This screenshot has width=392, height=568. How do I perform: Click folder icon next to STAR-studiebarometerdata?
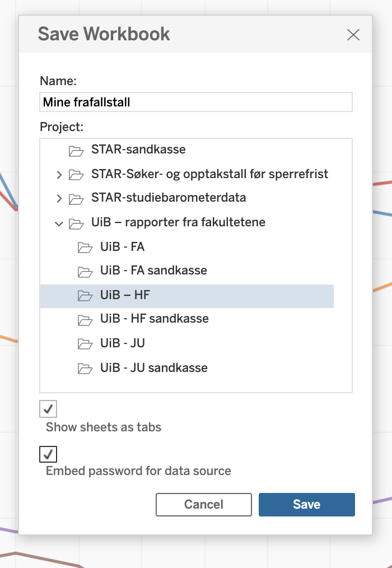[x=76, y=198]
